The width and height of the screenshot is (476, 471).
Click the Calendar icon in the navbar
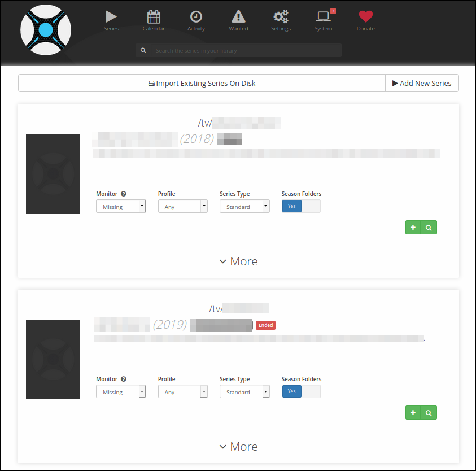pyautogui.click(x=153, y=16)
